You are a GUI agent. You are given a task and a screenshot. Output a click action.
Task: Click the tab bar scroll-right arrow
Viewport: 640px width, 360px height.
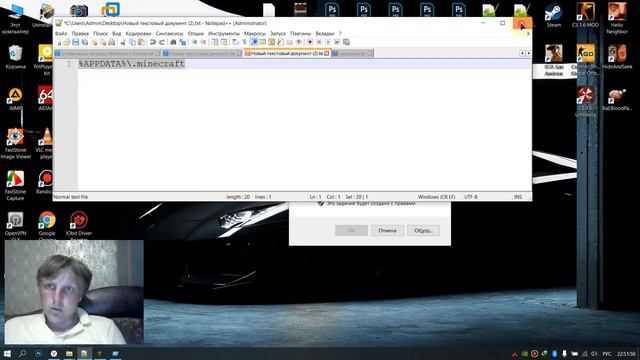pos(528,53)
